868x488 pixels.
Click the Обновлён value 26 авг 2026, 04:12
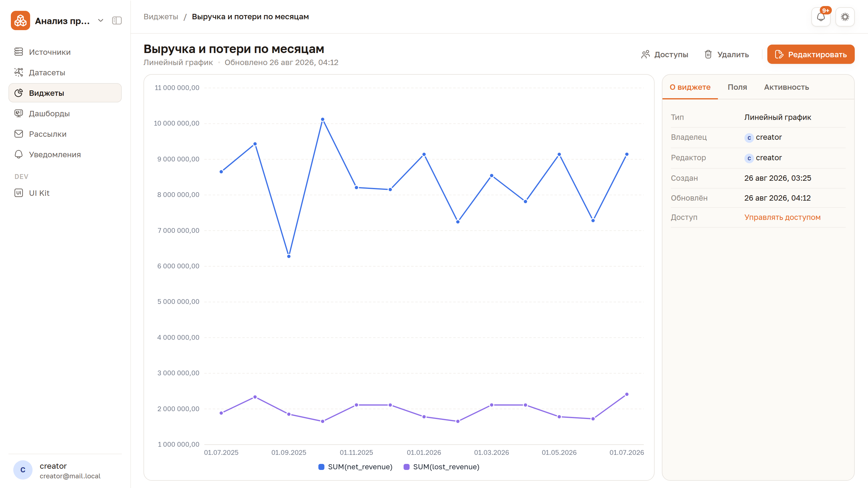(x=777, y=198)
